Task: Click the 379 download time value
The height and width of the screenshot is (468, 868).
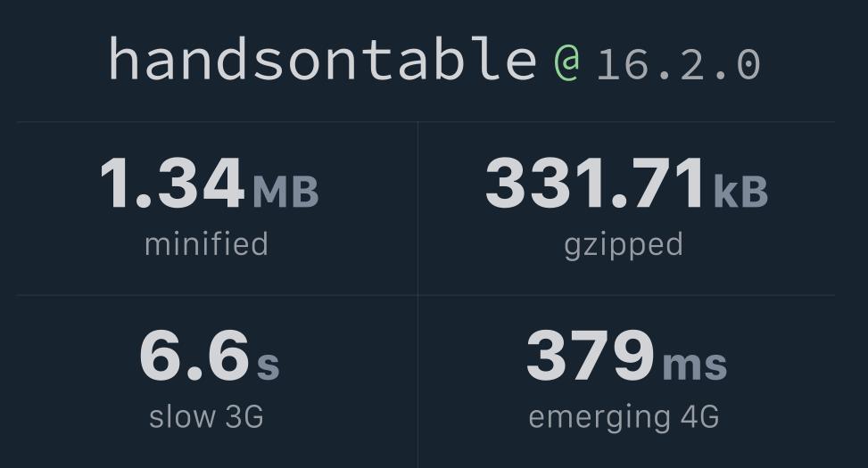Action: [x=590, y=357]
